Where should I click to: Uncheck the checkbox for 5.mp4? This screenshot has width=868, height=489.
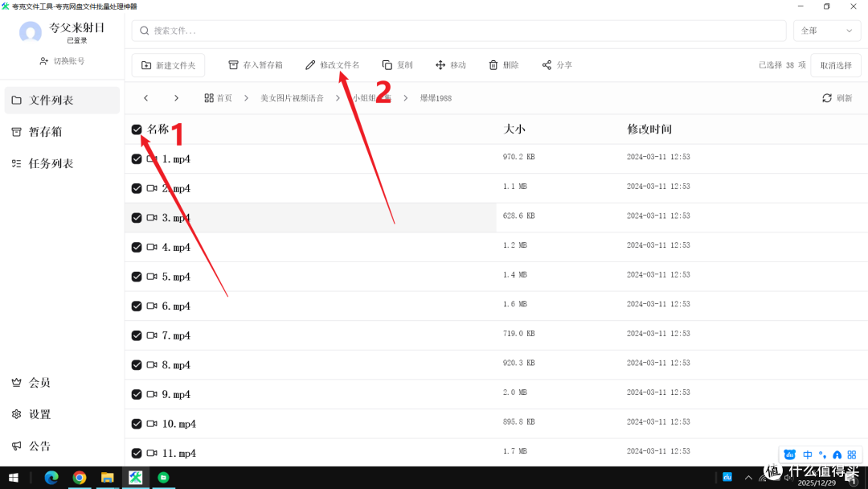point(137,277)
